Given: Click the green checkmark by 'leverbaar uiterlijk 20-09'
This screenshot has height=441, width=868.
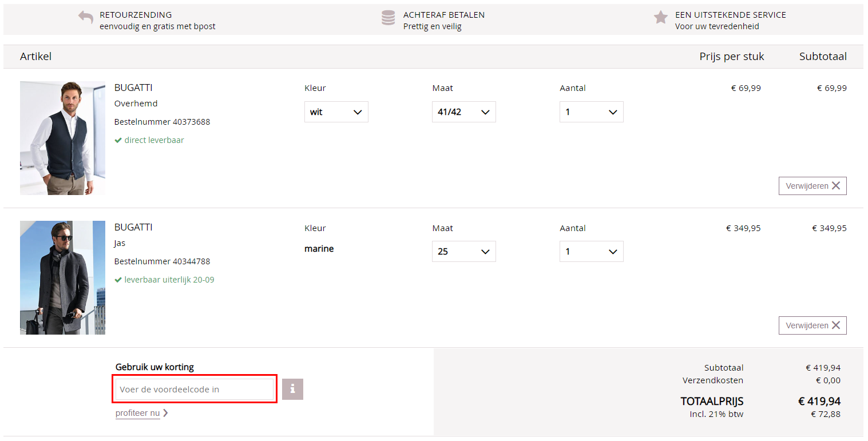Looking at the screenshot, I should [x=118, y=280].
